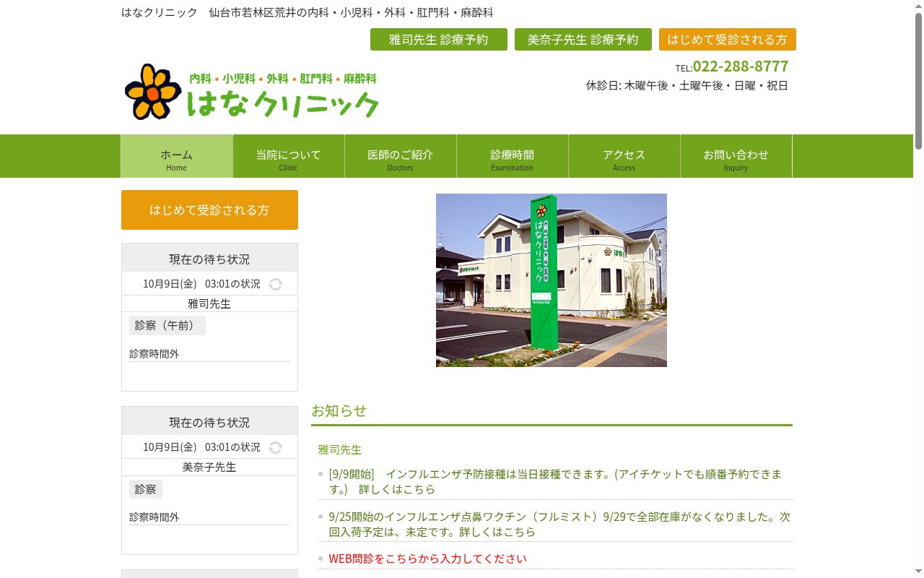The height and width of the screenshot is (578, 924).
Task: Click the お知らせ section heading
Action: pyautogui.click(x=339, y=410)
